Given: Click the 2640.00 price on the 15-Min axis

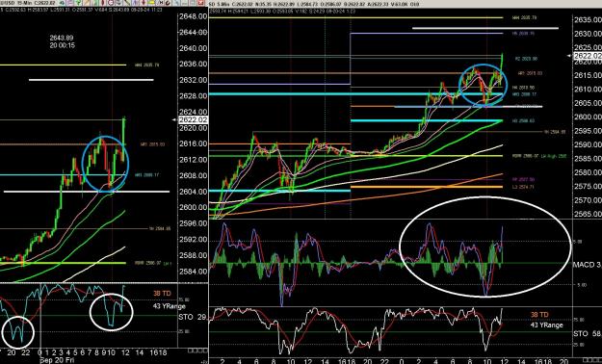Looking at the screenshot, I should point(194,48).
